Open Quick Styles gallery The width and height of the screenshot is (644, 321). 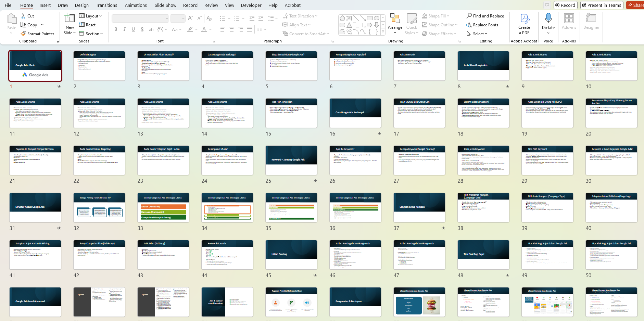point(412,19)
